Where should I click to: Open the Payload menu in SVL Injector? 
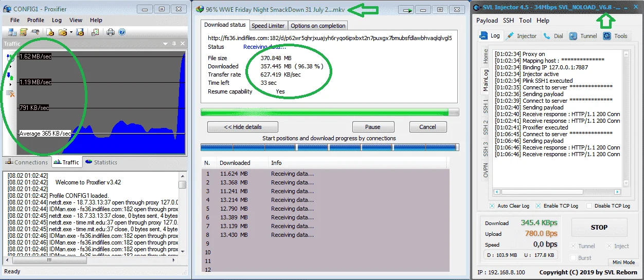point(487,21)
